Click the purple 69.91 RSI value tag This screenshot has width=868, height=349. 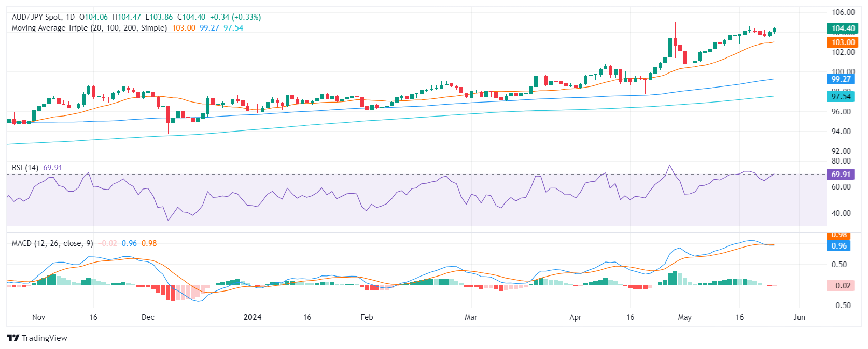click(x=841, y=174)
